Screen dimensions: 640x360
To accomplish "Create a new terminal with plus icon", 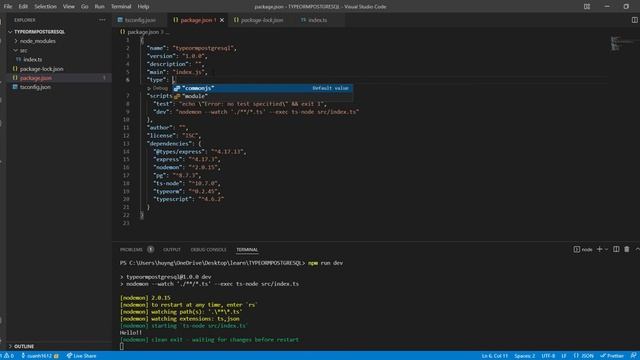I will click(599, 249).
